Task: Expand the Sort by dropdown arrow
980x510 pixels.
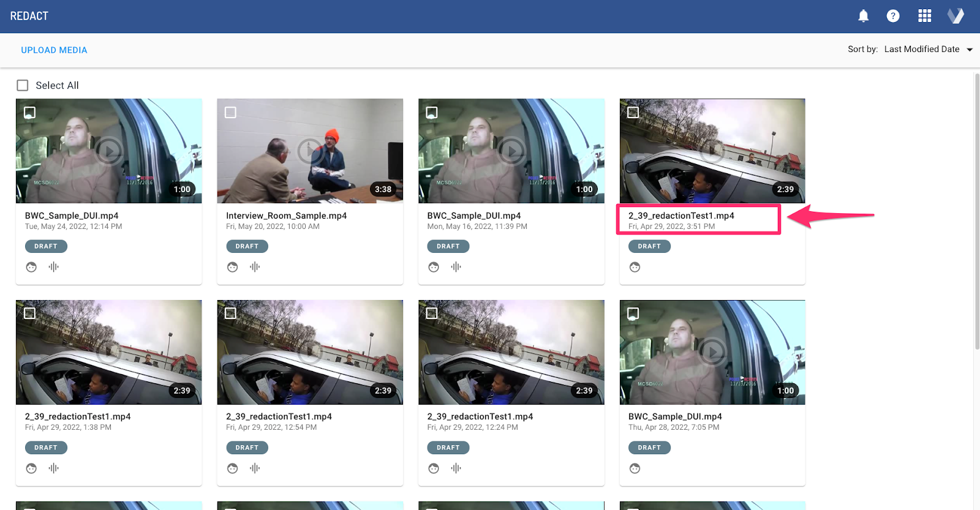Action: click(x=970, y=50)
